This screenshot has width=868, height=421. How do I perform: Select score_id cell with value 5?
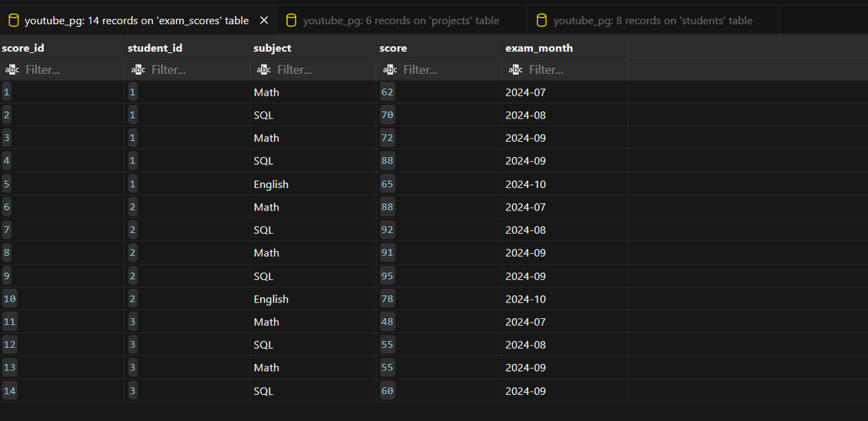point(62,184)
